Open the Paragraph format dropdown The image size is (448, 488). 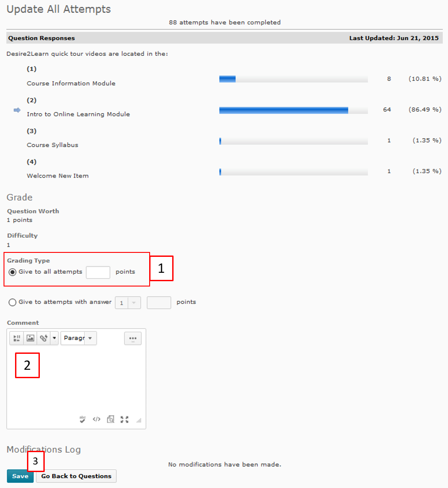pos(78,338)
